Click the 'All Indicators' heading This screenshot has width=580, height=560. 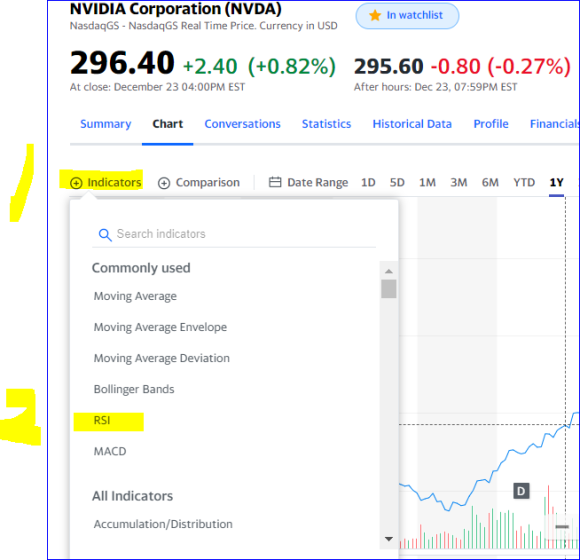(132, 496)
